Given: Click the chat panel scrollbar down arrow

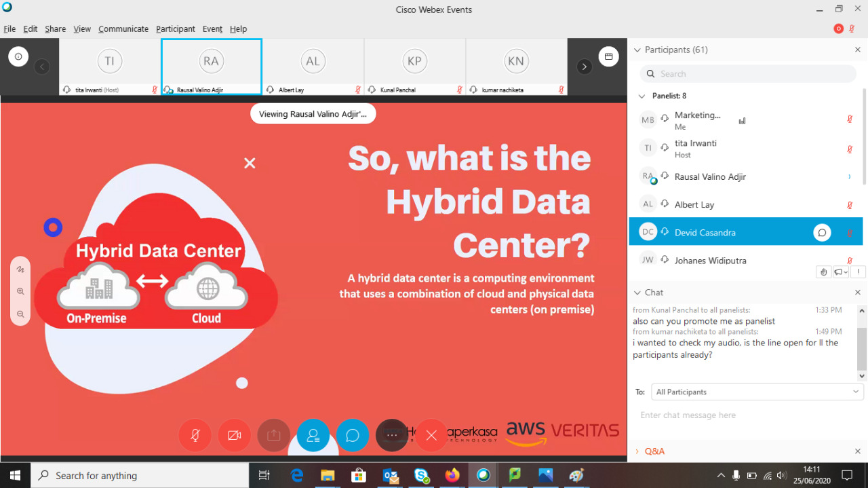Looking at the screenshot, I should click(862, 375).
